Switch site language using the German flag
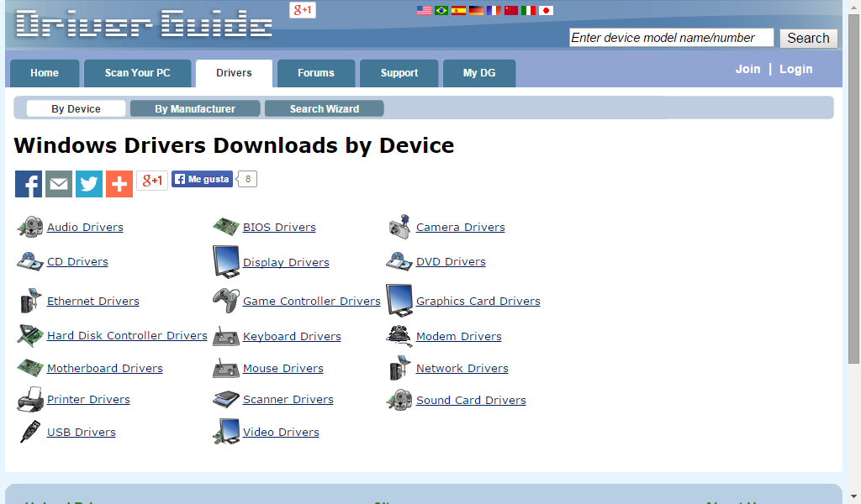861x504 pixels. tap(476, 10)
